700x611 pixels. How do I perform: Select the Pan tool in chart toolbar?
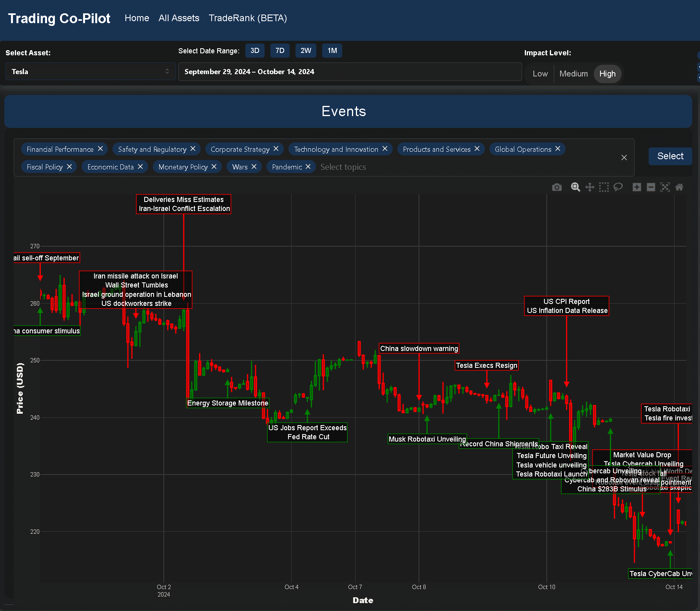pos(589,187)
